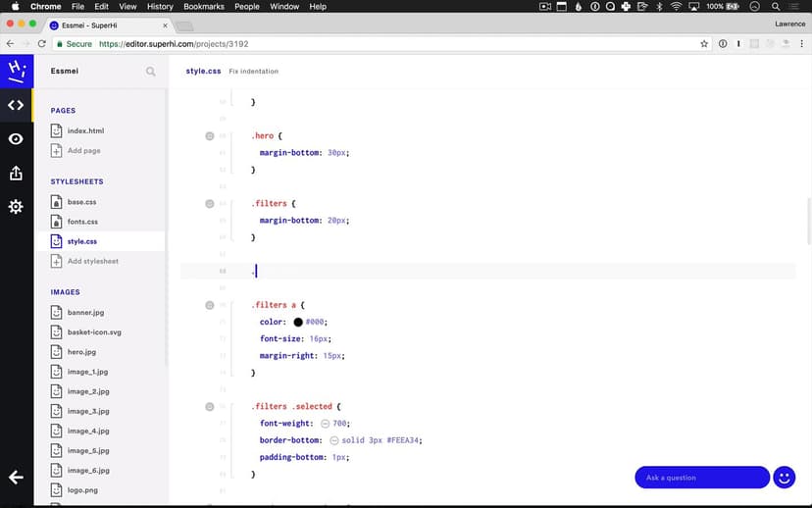
Task: Click the back arrow at sidebar bottom
Action: click(16, 478)
